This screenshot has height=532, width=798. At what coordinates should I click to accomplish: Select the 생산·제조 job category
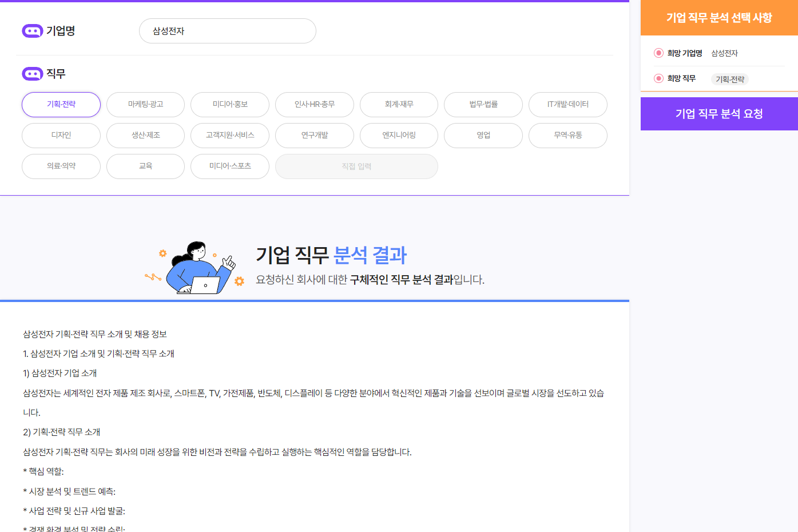(x=145, y=136)
